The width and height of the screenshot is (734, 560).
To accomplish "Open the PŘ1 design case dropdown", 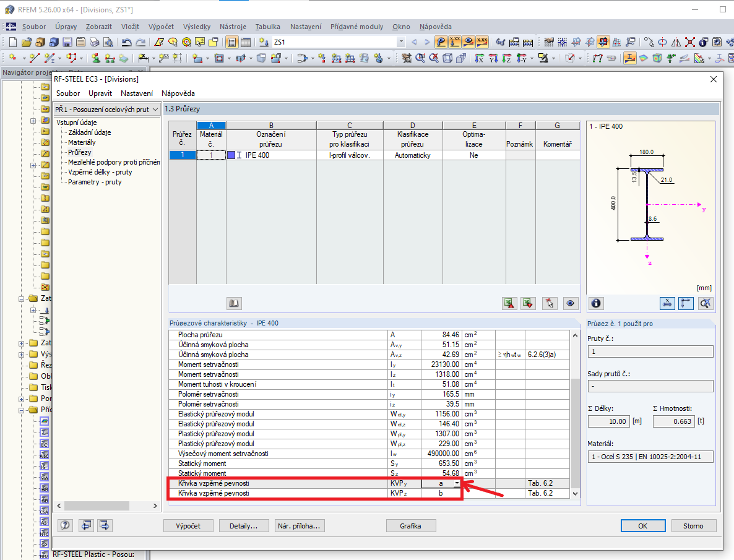I will 155,110.
